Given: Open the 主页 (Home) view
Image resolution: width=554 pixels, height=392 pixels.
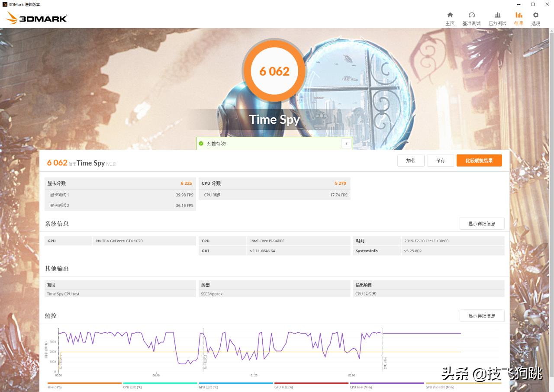Looking at the screenshot, I should 450,17.
